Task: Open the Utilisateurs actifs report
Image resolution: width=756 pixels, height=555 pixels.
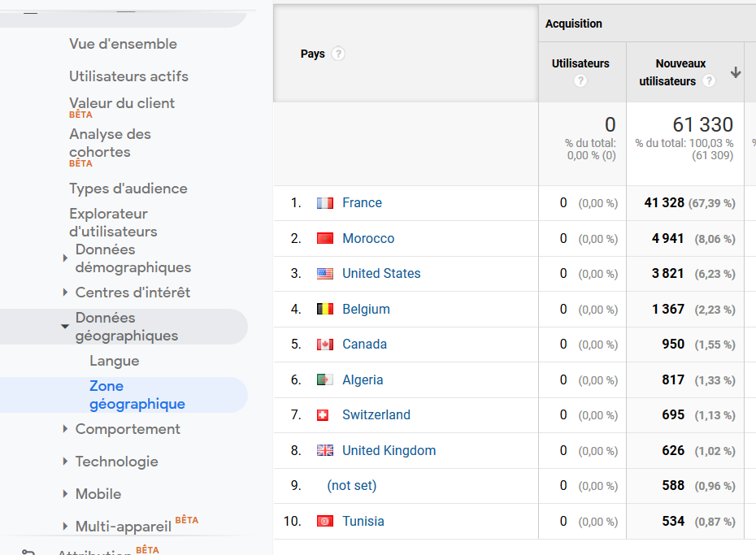Action: (128, 76)
